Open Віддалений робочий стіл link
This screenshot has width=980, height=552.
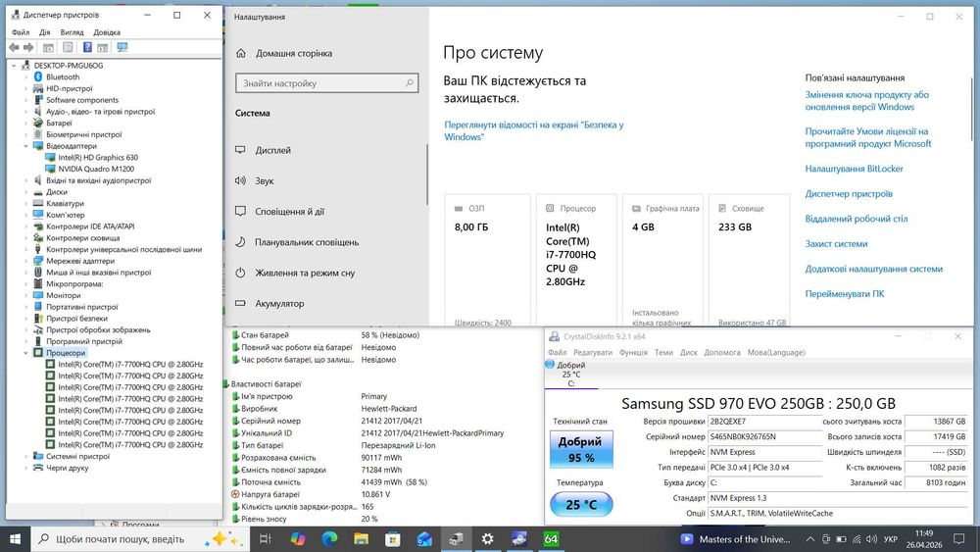857,219
